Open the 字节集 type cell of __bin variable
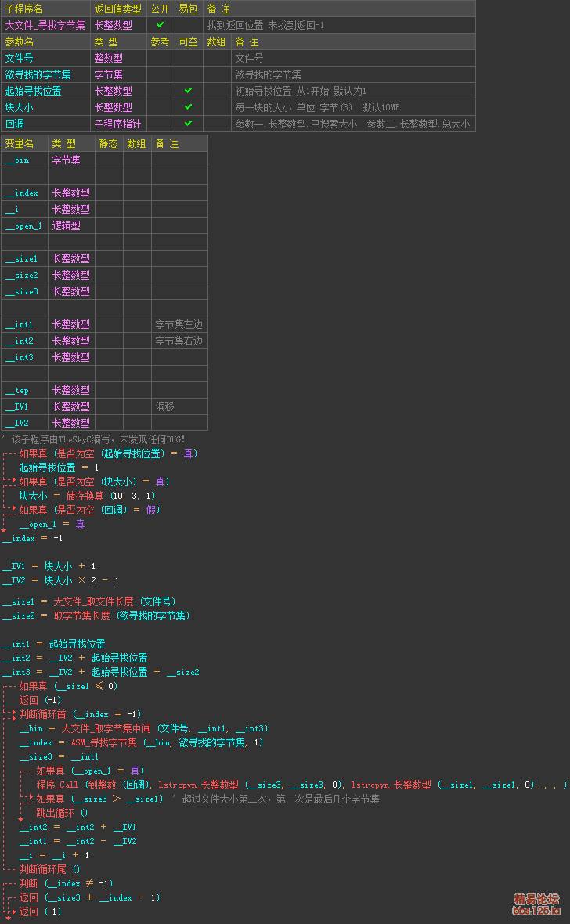Viewport: 570px width, 924px height. point(71,160)
